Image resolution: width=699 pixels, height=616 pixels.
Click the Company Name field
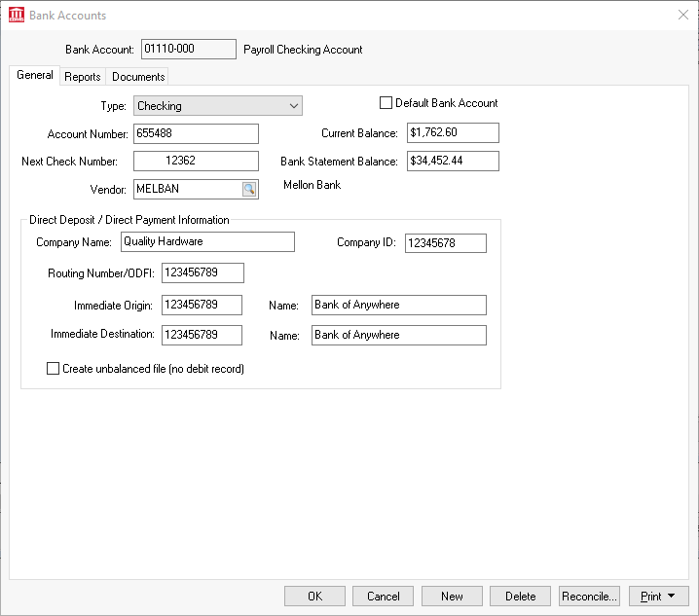click(x=207, y=241)
